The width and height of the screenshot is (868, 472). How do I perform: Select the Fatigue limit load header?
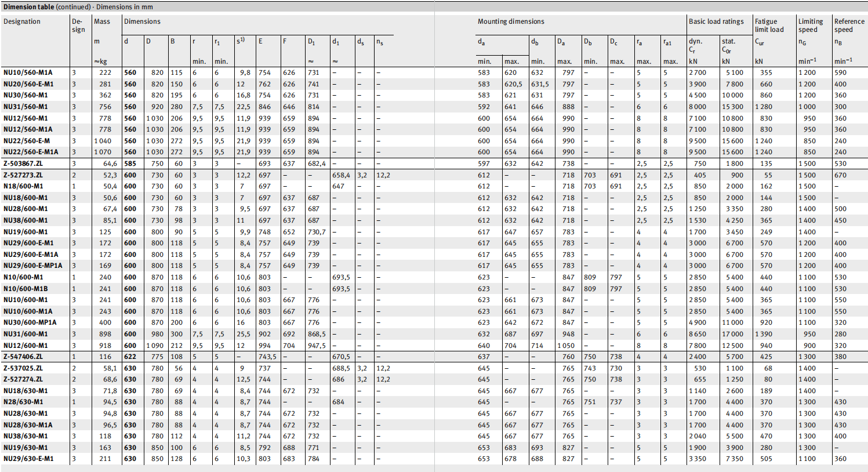click(769, 26)
